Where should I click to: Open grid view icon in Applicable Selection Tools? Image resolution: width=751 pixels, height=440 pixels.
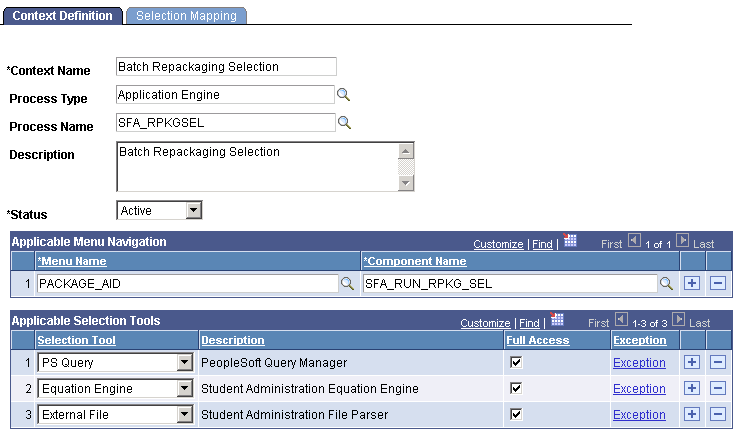pos(558,321)
